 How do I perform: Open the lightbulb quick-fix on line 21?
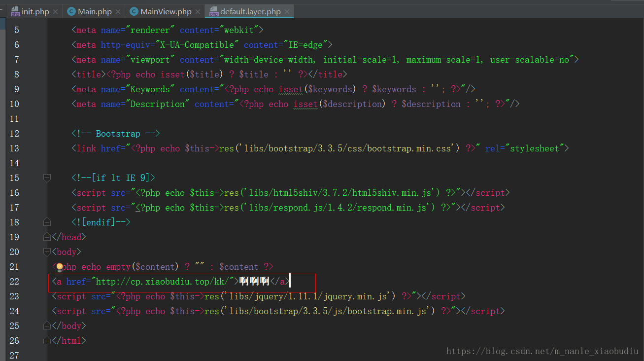[x=60, y=267]
